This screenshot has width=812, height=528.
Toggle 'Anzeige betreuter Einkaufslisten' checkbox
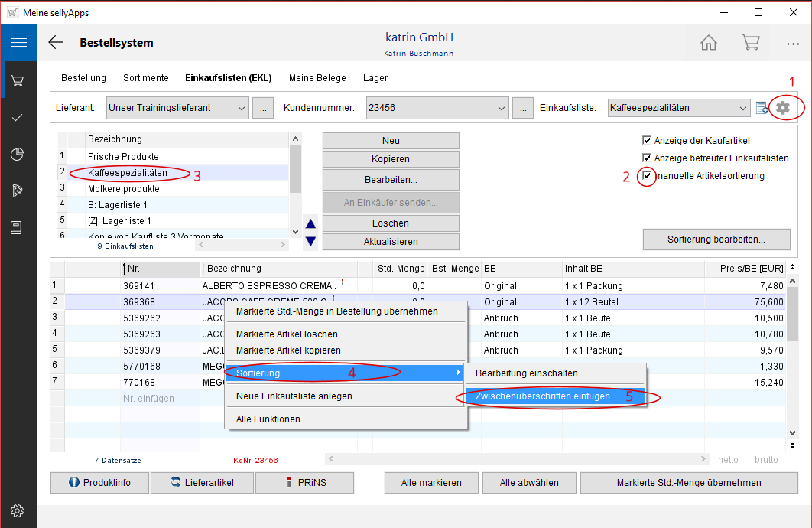[x=647, y=158]
